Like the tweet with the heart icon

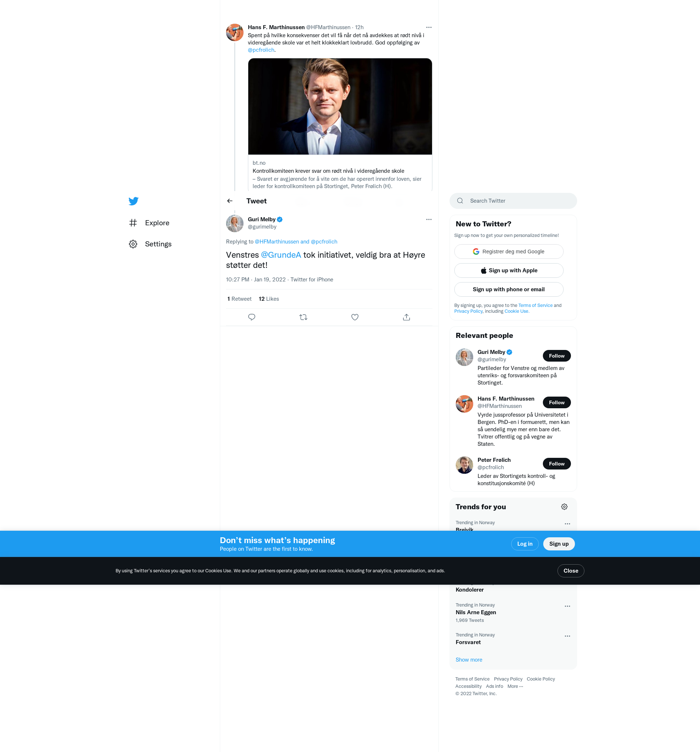pos(355,317)
